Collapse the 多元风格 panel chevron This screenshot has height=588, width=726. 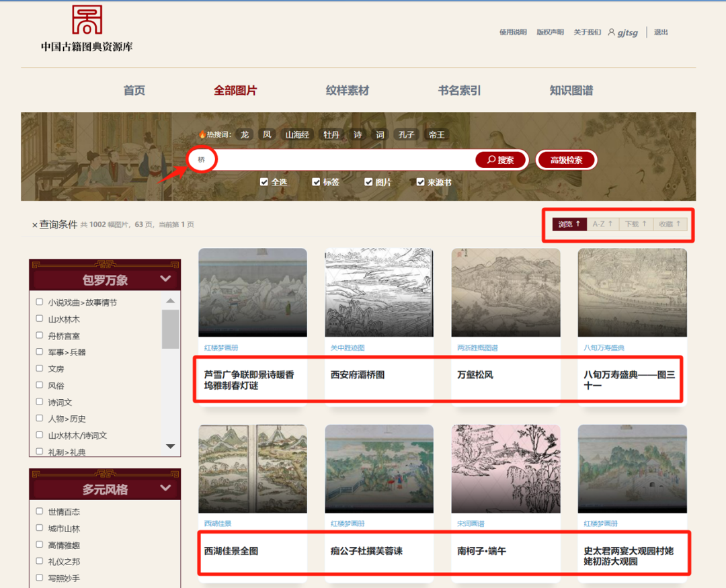pyautogui.click(x=165, y=488)
